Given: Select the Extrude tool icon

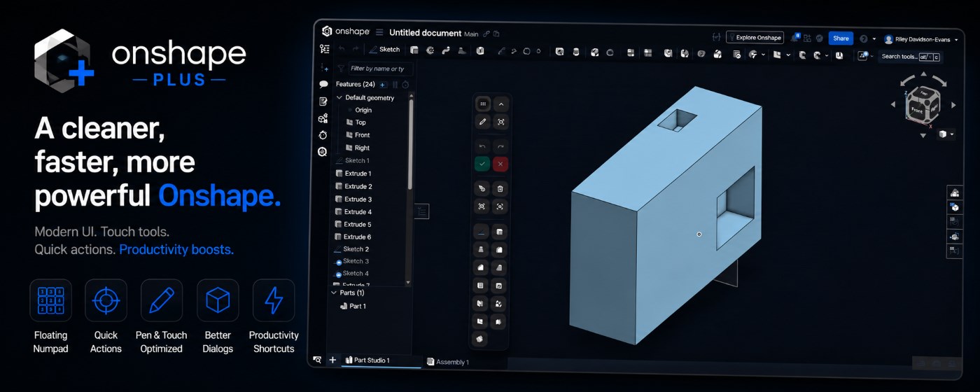Looking at the screenshot, I should (414, 50).
